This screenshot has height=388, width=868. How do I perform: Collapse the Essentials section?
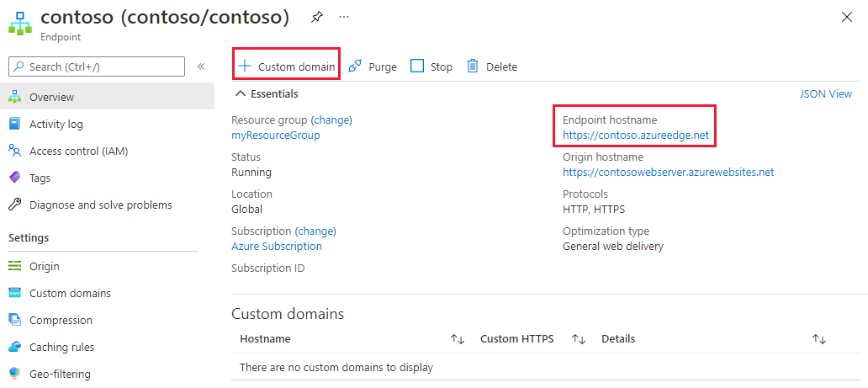241,94
